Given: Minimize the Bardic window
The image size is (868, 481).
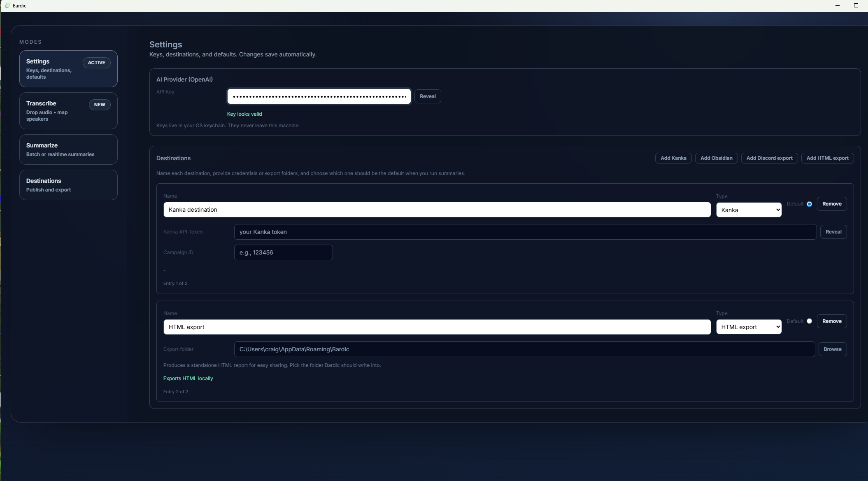Looking at the screenshot, I should (x=837, y=5).
